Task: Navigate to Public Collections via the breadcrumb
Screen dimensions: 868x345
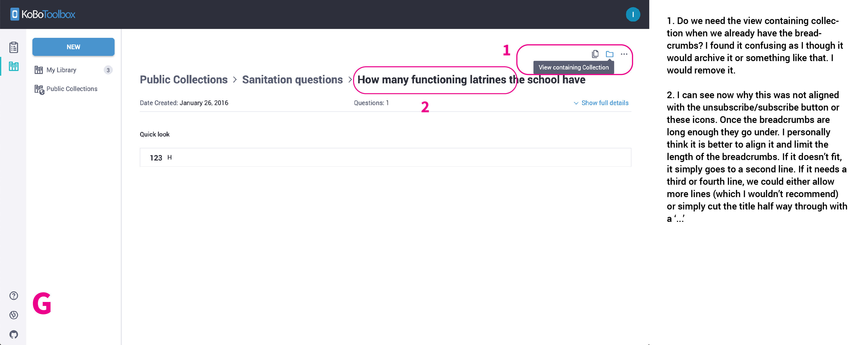Action: [x=183, y=80]
